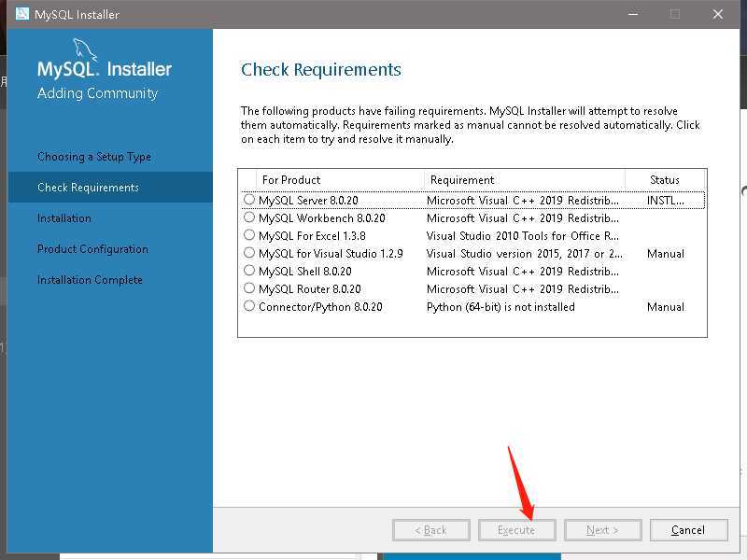Click the 'MySQL Workbench 8.0.20' product name
747x560 pixels.
tap(322, 218)
